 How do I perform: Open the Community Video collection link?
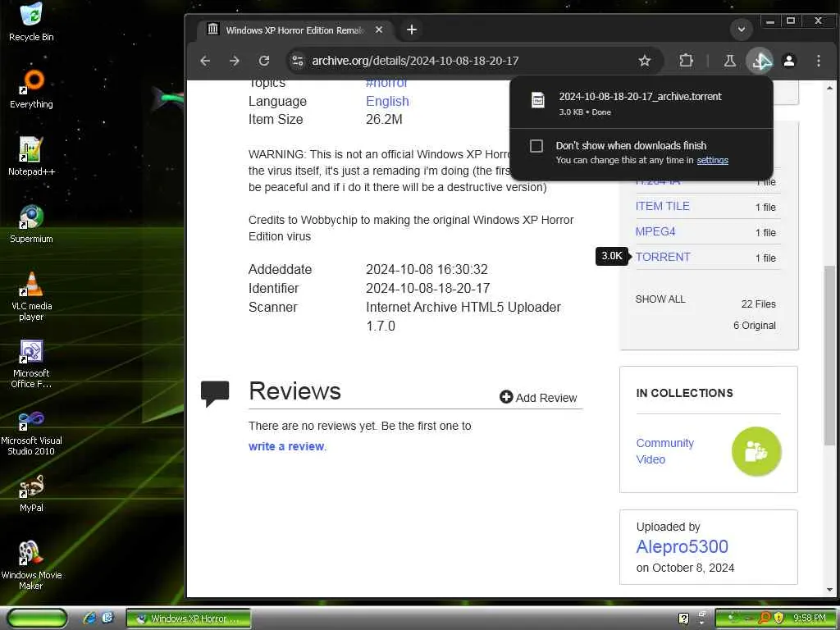click(664, 451)
